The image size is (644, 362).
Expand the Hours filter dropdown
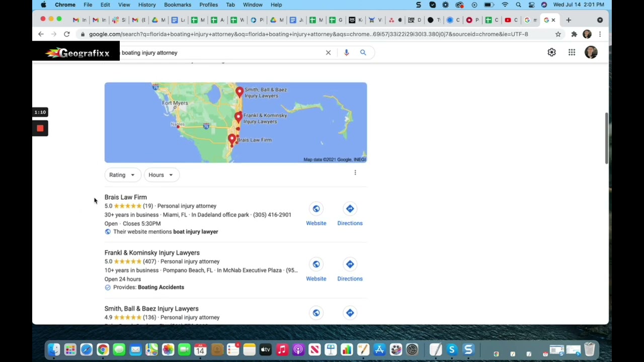tap(161, 175)
